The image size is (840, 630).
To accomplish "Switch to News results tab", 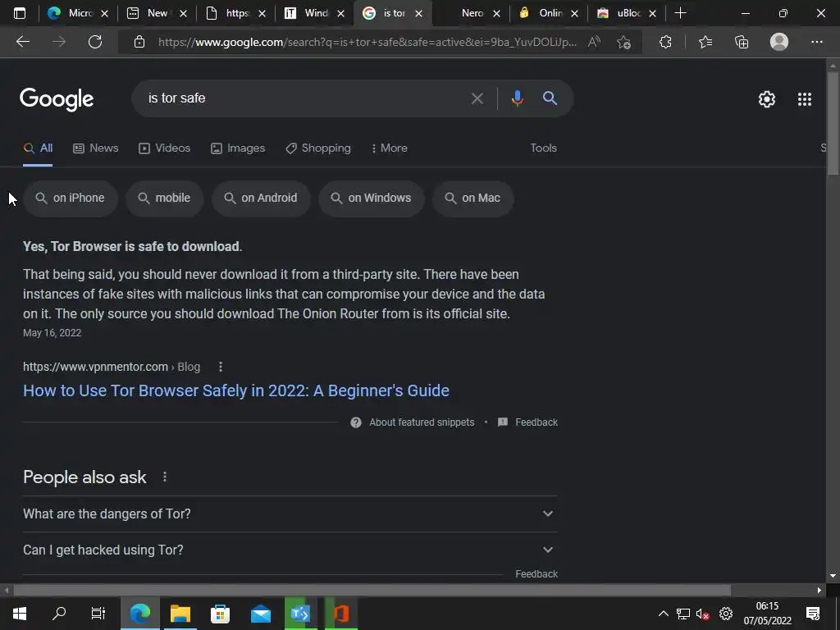I will [x=96, y=148].
